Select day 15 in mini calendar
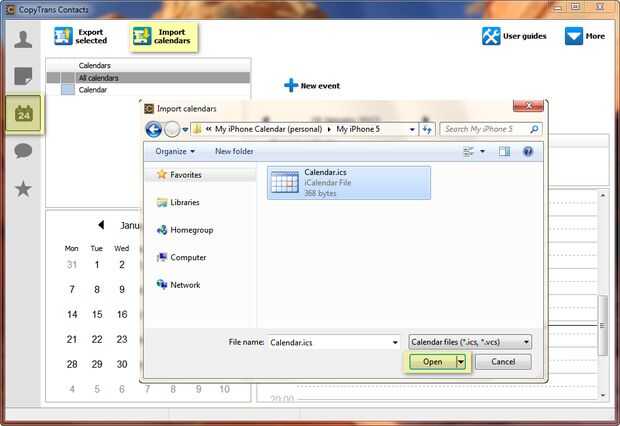The height and width of the screenshot is (426, 620). (x=97, y=314)
